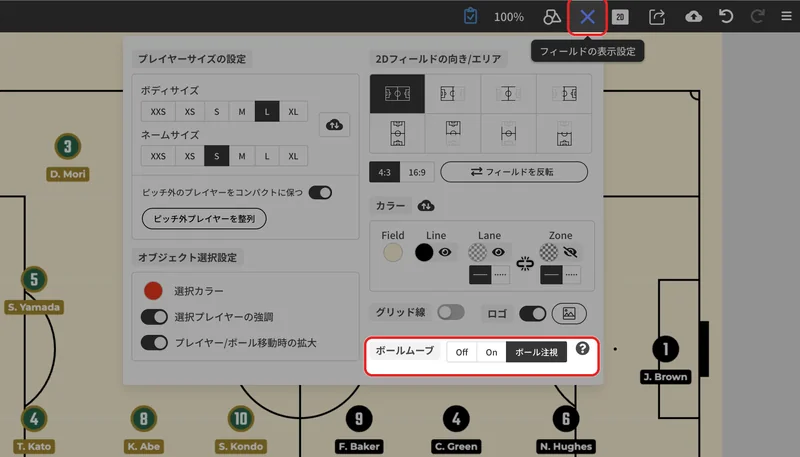800x457 pixels.
Task: Click the cloud upload icon in top bar
Action: (x=693, y=17)
